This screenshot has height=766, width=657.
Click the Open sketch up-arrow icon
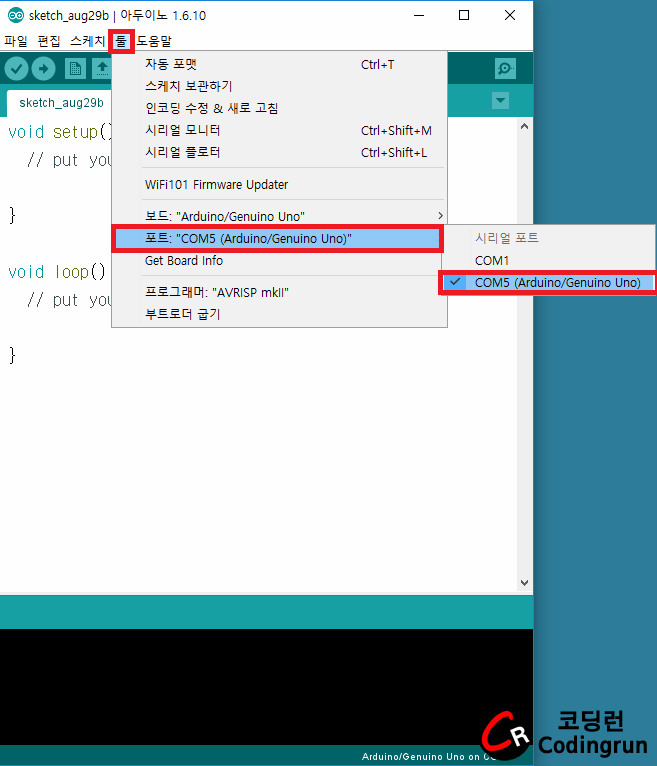pos(102,68)
